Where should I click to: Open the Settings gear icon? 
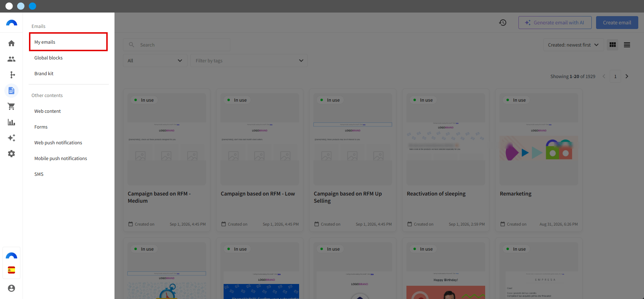[x=11, y=154]
